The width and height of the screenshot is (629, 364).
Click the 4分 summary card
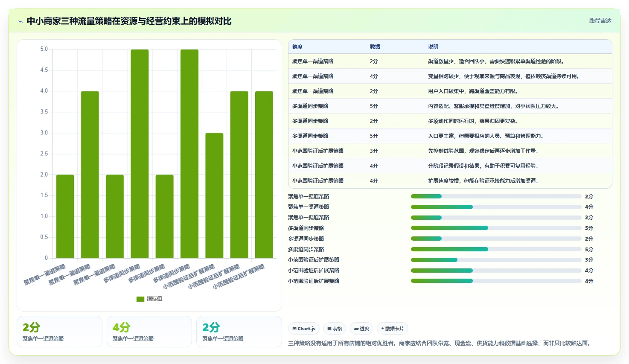coord(149,332)
